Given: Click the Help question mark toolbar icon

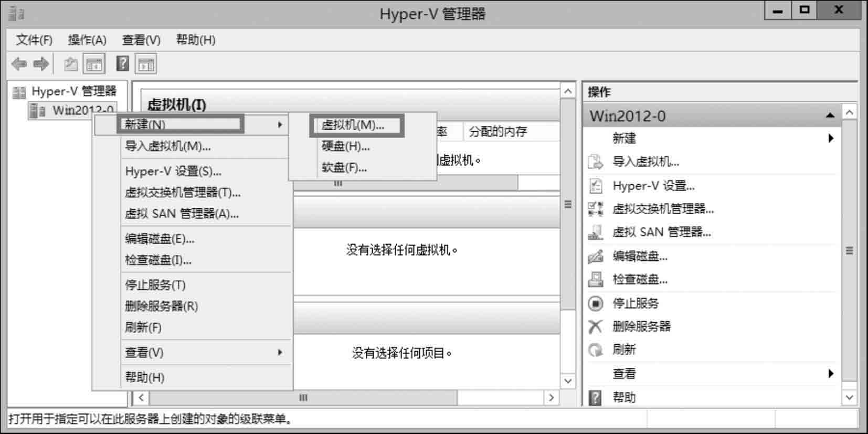Looking at the screenshot, I should (x=122, y=64).
